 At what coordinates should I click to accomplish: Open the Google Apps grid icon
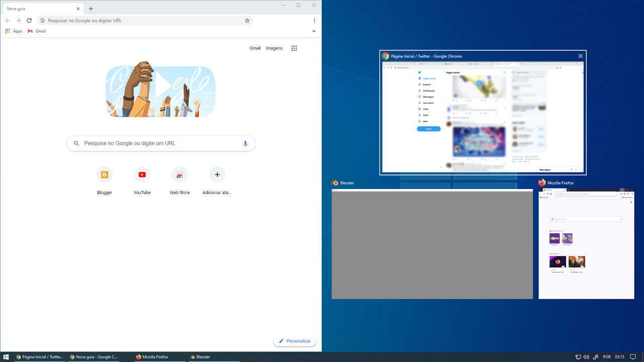click(294, 48)
